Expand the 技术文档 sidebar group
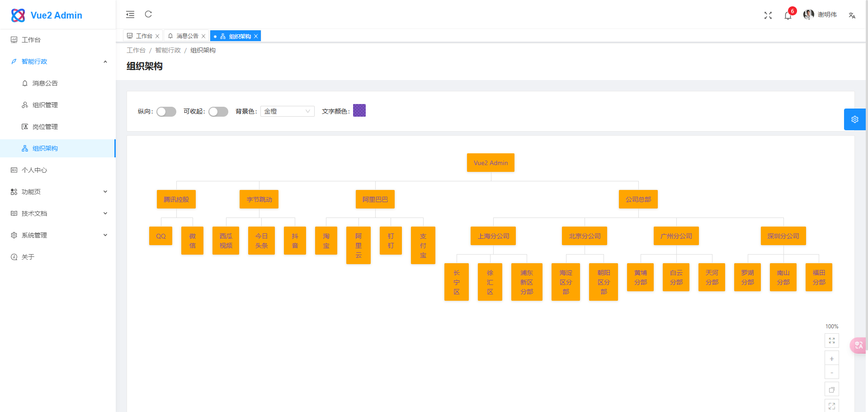868x412 pixels. pos(58,213)
